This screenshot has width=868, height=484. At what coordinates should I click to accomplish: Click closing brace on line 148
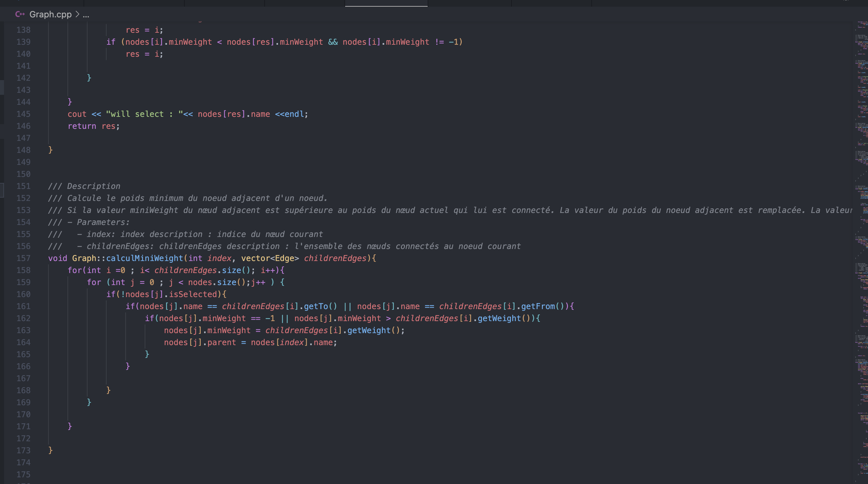point(50,150)
